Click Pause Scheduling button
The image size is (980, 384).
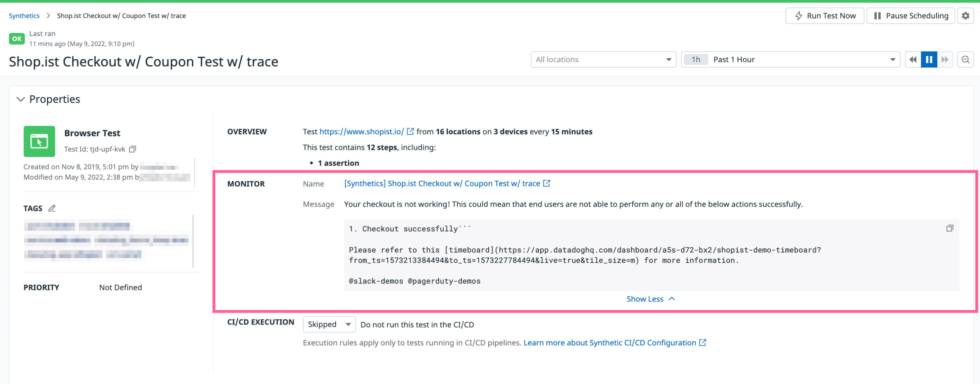point(911,16)
